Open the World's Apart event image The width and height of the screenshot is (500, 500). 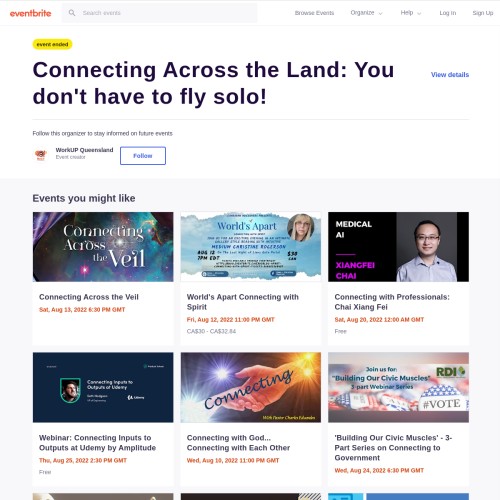(x=251, y=247)
